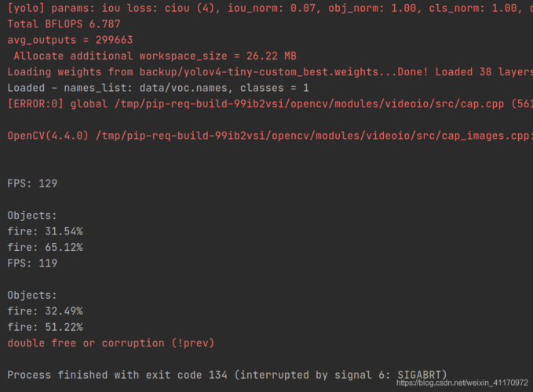Screen dimensions: 533x392
Task: Click the '[ERROR:0] global' text
Action: coord(57,103)
